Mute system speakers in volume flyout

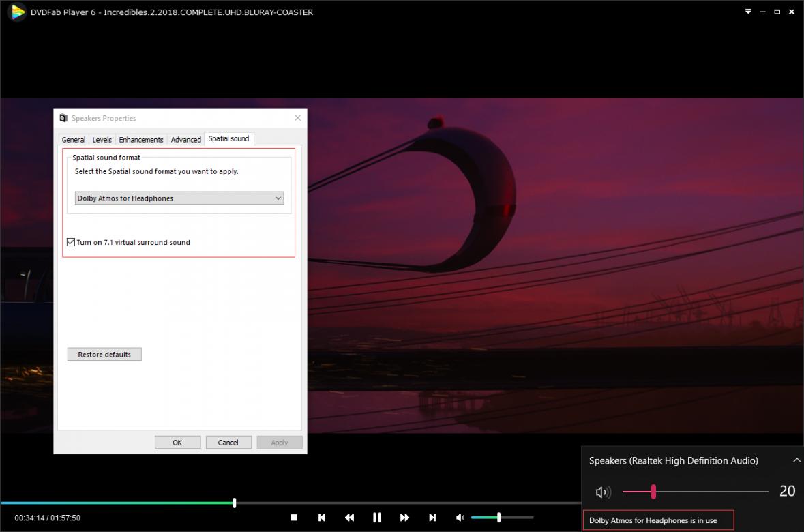[603, 492]
